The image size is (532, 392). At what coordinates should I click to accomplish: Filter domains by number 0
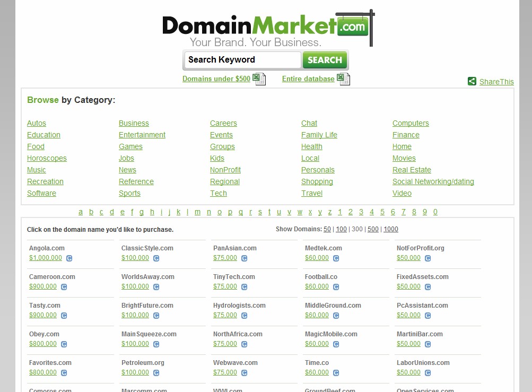[435, 212]
